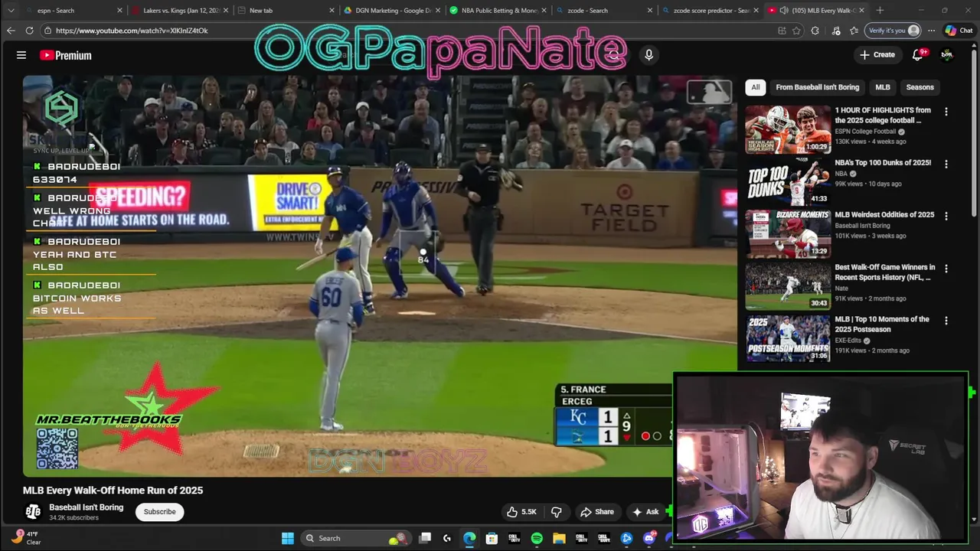Open Discord on taskbar

tap(649, 539)
